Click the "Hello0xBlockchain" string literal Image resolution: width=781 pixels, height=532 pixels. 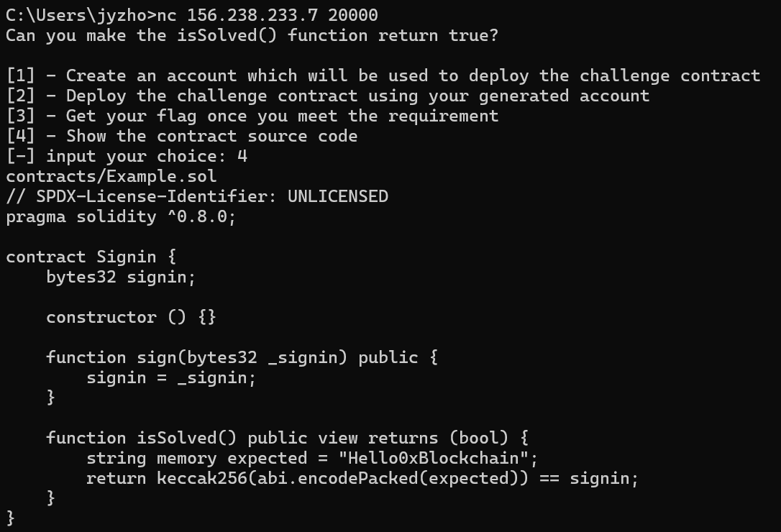point(434,458)
